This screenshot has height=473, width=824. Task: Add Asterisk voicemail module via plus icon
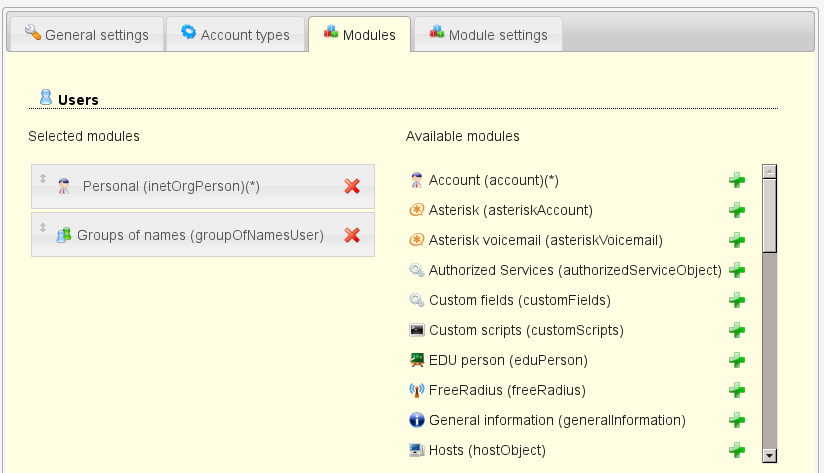[737, 240]
